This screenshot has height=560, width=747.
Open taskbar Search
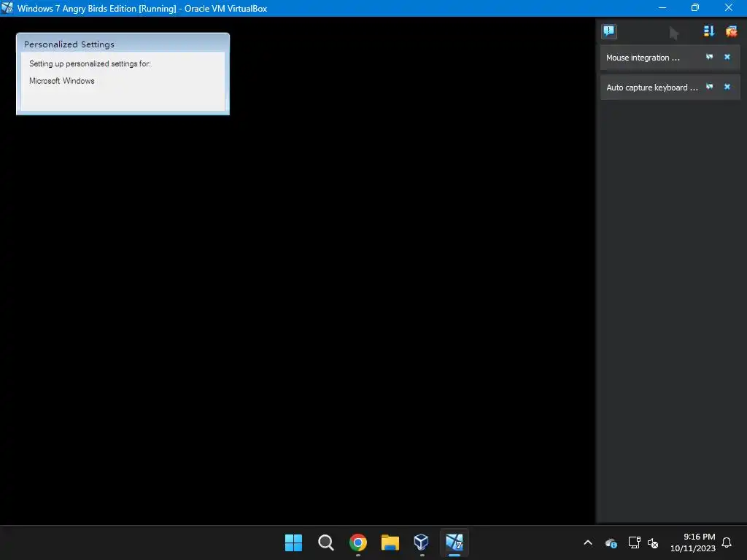click(x=326, y=542)
